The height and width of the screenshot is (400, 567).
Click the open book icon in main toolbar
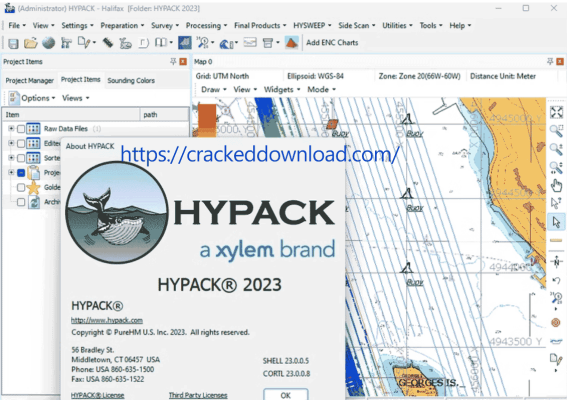point(161,43)
